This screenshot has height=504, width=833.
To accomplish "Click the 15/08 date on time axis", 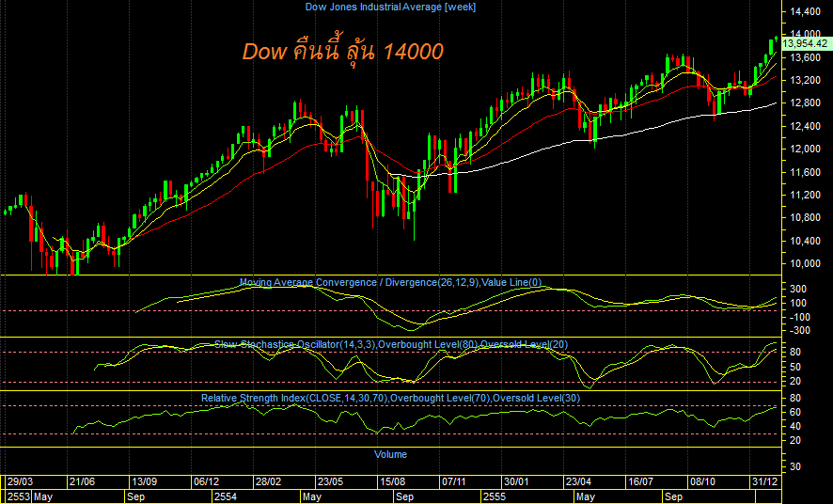I will (392, 481).
